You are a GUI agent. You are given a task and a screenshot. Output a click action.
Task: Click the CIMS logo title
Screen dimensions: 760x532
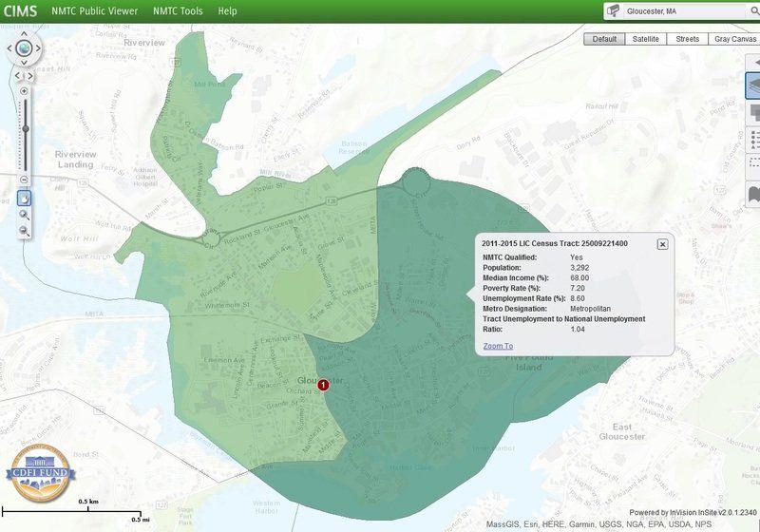coord(20,10)
